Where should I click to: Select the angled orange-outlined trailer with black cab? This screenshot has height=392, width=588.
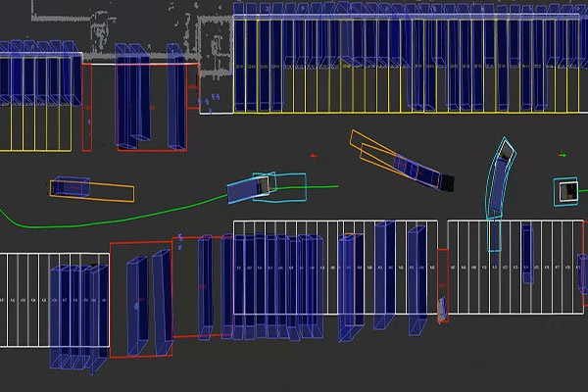[x=401, y=162]
